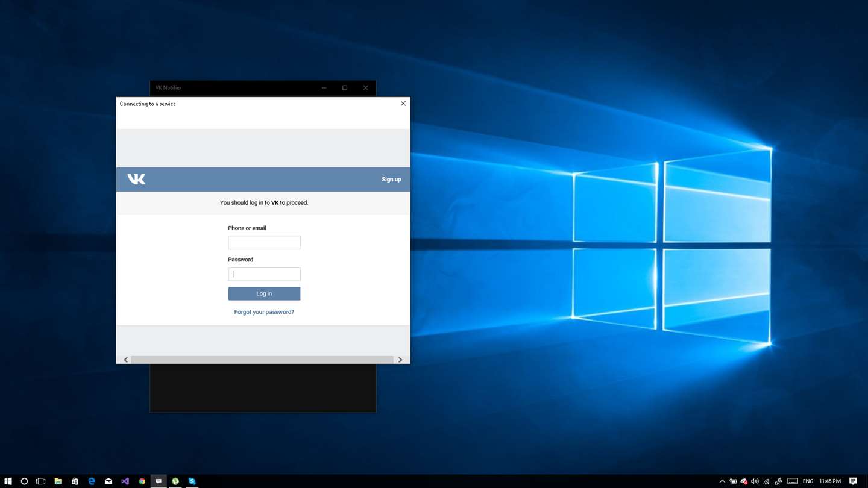Close the Connecting to a service dialog
The height and width of the screenshot is (488, 868).
[x=403, y=104]
